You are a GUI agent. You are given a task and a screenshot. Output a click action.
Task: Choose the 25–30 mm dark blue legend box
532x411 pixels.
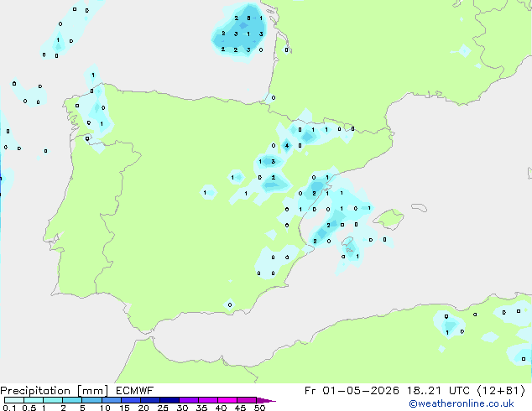pos(169,400)
